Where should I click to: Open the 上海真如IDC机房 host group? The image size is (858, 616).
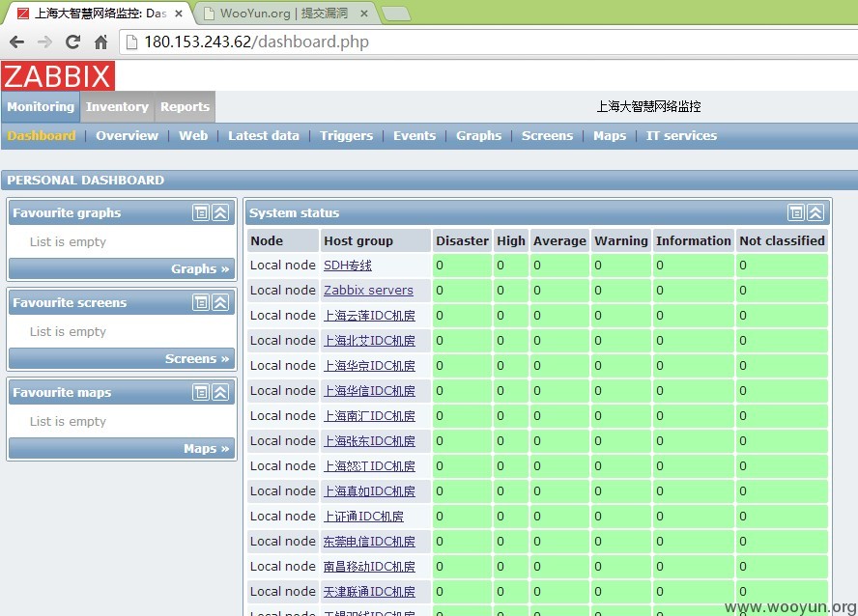pos(369,491)
